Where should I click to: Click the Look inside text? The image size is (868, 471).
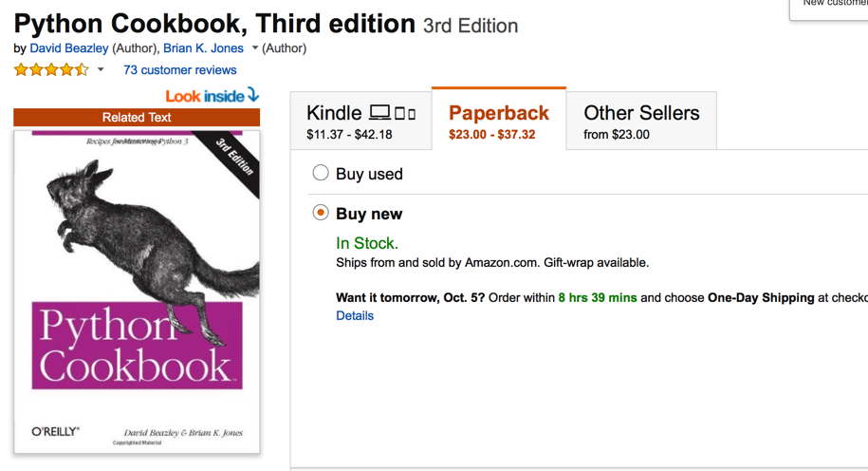[204, 96]
